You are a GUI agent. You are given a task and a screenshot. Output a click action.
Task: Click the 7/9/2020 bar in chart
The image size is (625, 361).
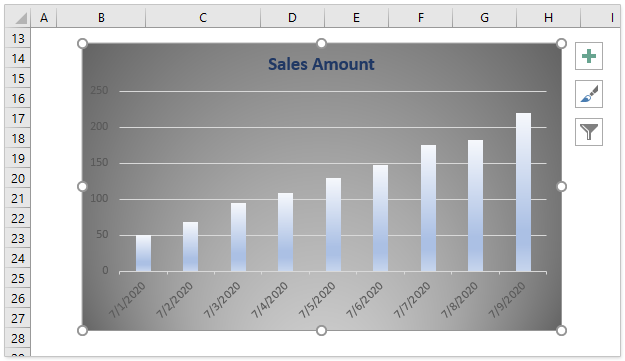(x=523, y=192)
